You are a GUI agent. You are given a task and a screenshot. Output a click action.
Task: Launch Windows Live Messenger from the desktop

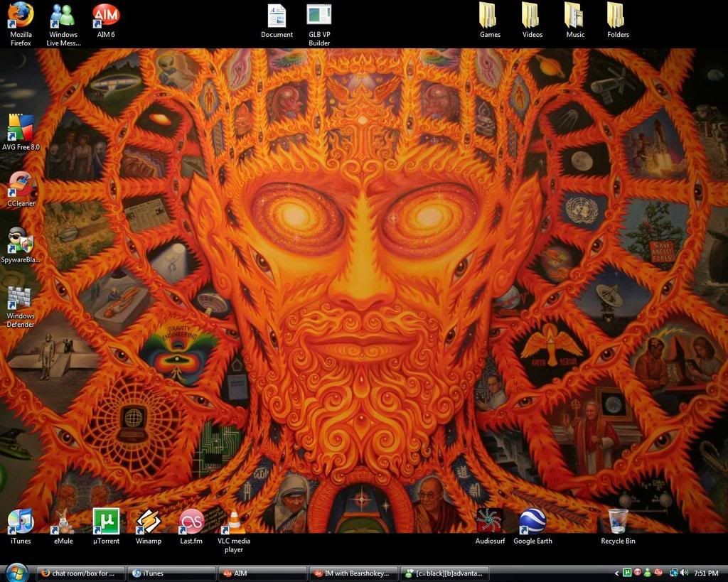coord(63,23)
